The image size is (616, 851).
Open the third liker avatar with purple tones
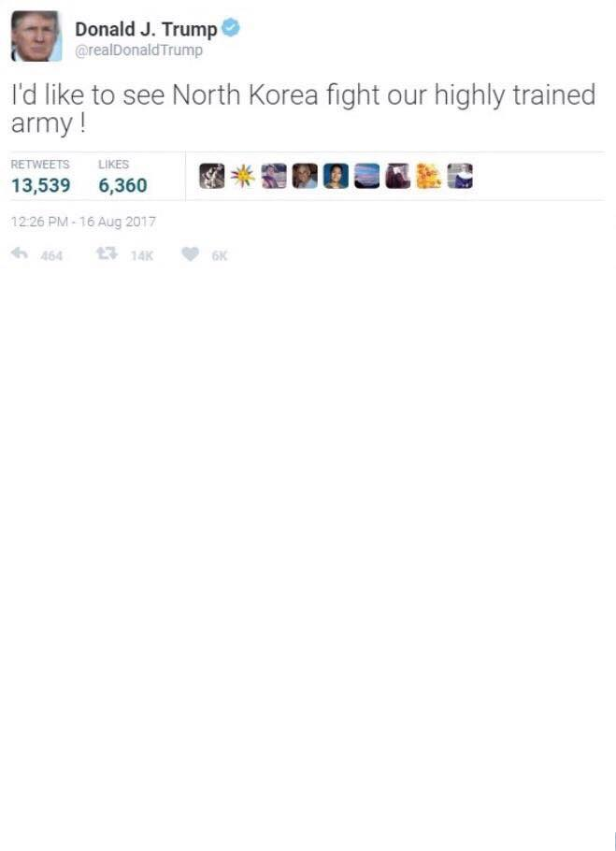click(x=274, y=177)
